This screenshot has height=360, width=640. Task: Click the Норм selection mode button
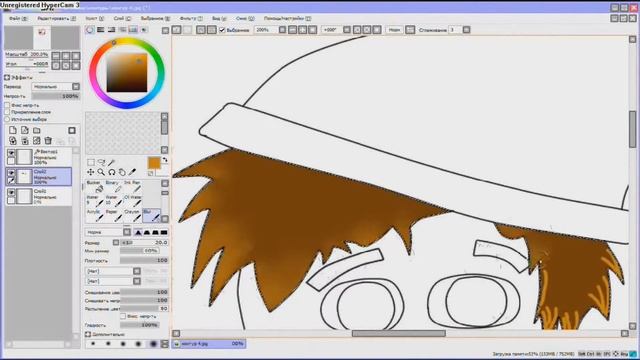tap(394, 30)
